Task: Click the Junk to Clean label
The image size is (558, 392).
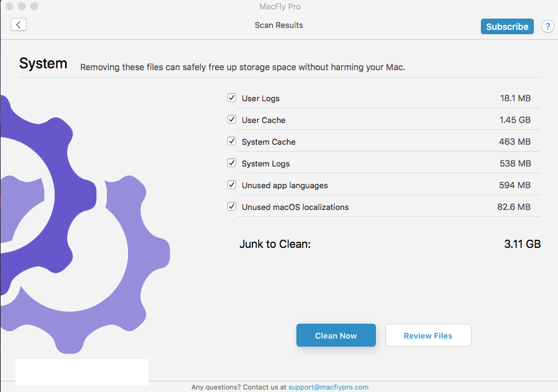Action: point(275,244)
